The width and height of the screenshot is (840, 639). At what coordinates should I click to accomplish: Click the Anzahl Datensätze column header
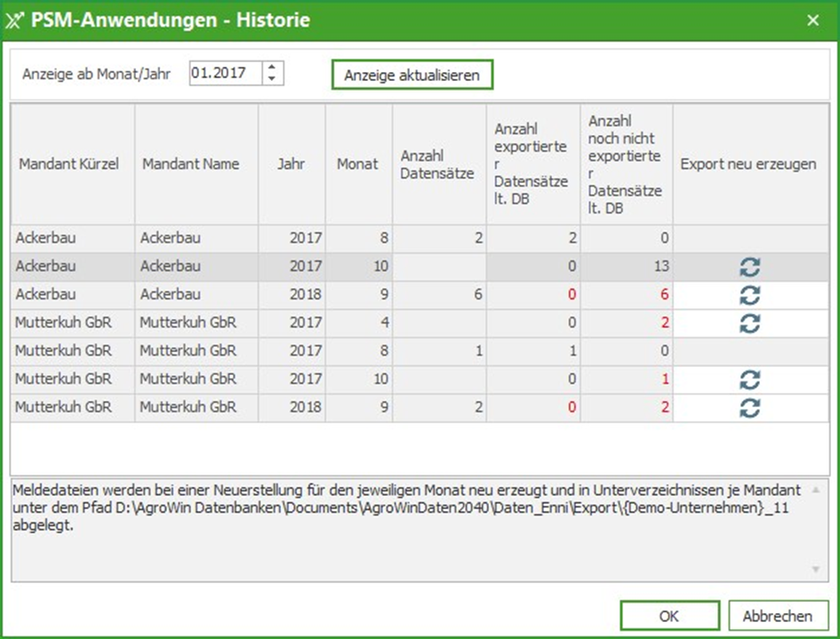436,164
